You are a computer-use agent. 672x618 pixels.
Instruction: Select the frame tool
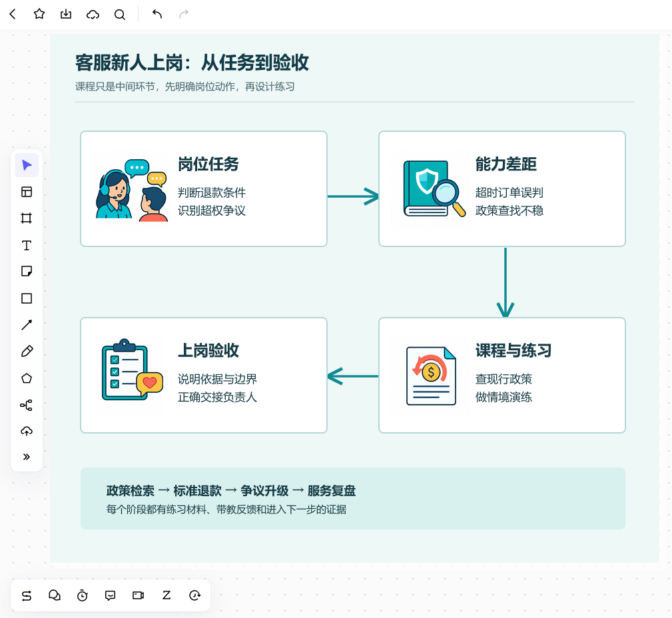pyautogui.click(x=27, y=218)
